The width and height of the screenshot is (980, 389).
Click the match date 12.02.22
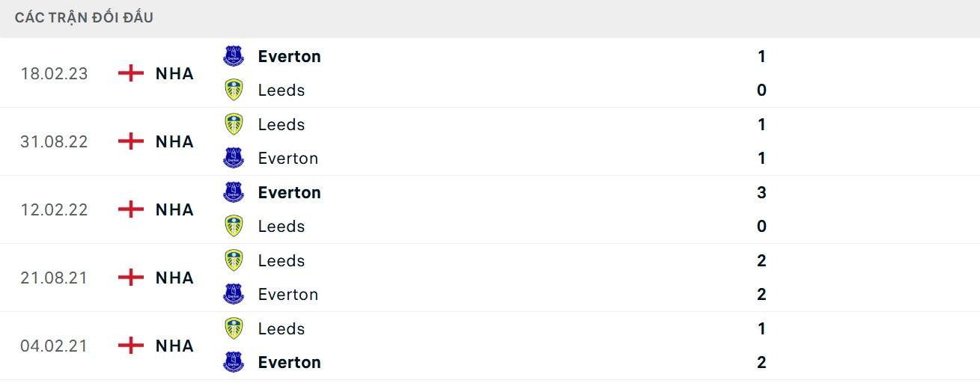(54, 209)
